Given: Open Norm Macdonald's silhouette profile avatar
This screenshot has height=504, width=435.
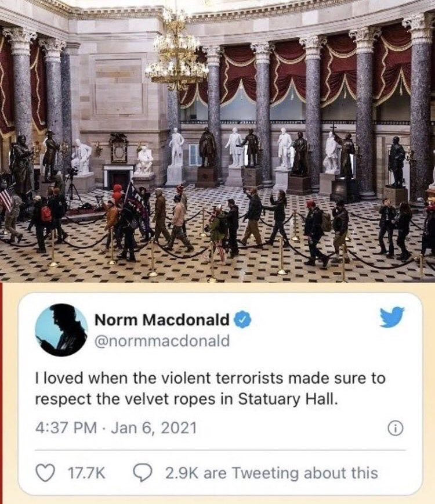Looking at the screenshot, I should coord(61,330).
